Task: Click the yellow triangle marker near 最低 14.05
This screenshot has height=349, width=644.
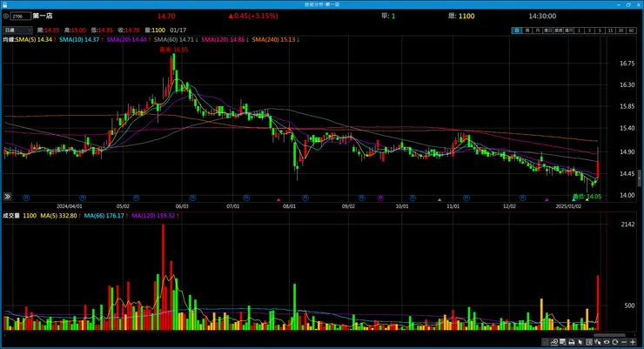Action: coord(587,200)
